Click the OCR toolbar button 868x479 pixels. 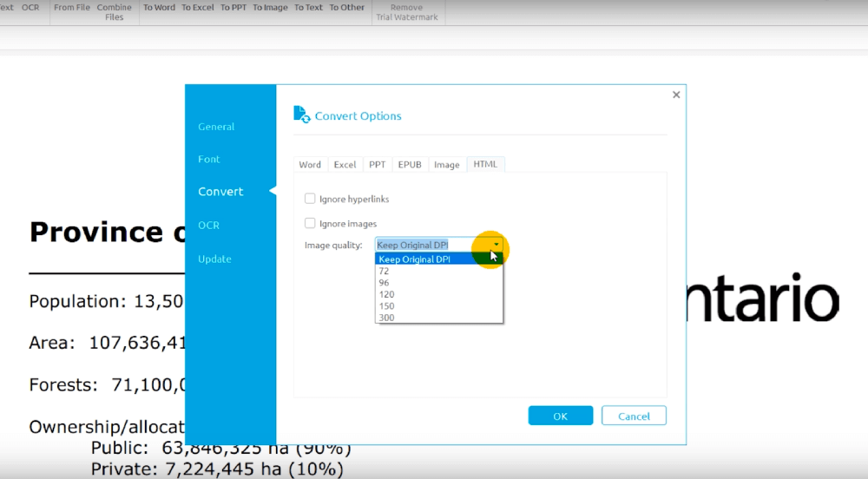point(30,8)
